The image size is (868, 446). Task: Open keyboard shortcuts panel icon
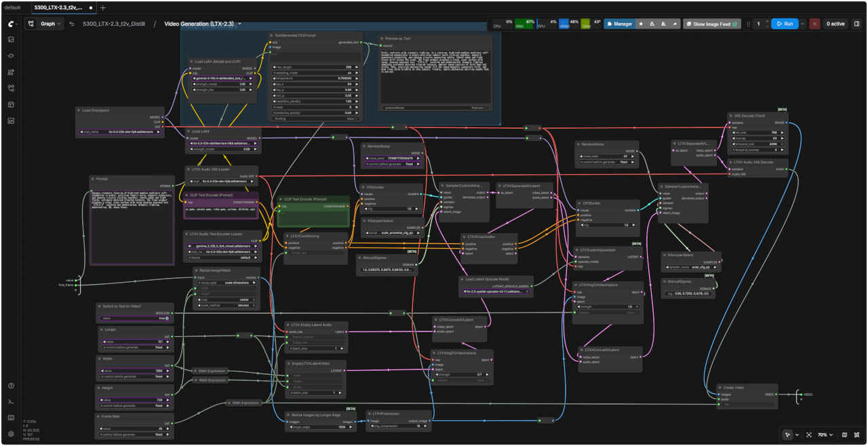pos(11,418)
